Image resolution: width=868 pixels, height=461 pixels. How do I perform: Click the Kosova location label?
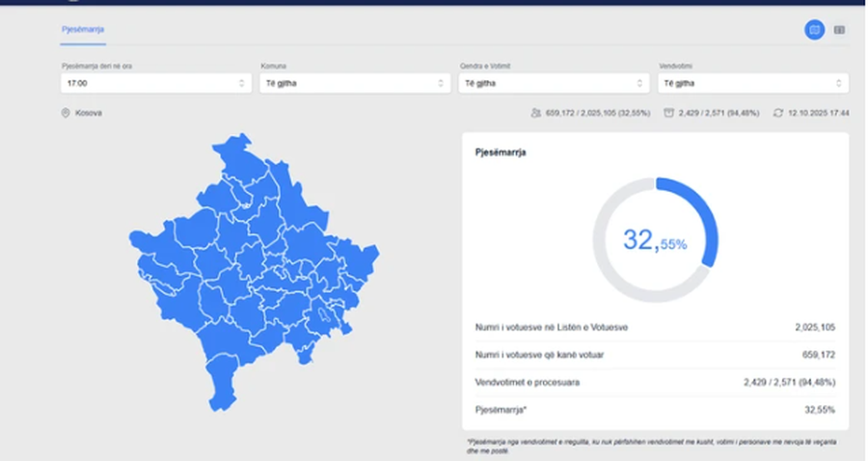(x=89, y=113)
